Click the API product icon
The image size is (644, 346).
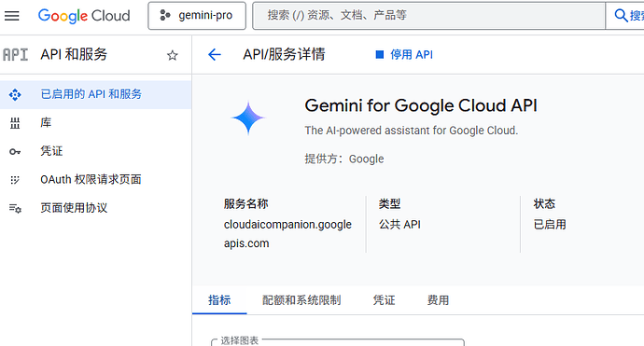[16, 55]
